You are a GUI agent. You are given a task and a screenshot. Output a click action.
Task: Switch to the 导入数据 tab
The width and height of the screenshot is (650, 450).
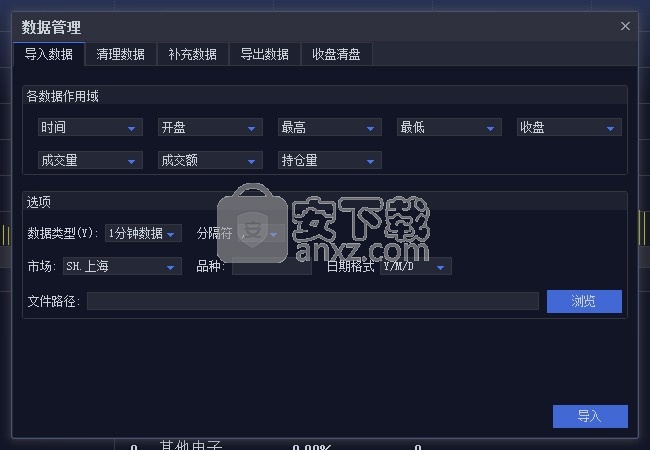(x=49, y=54)
